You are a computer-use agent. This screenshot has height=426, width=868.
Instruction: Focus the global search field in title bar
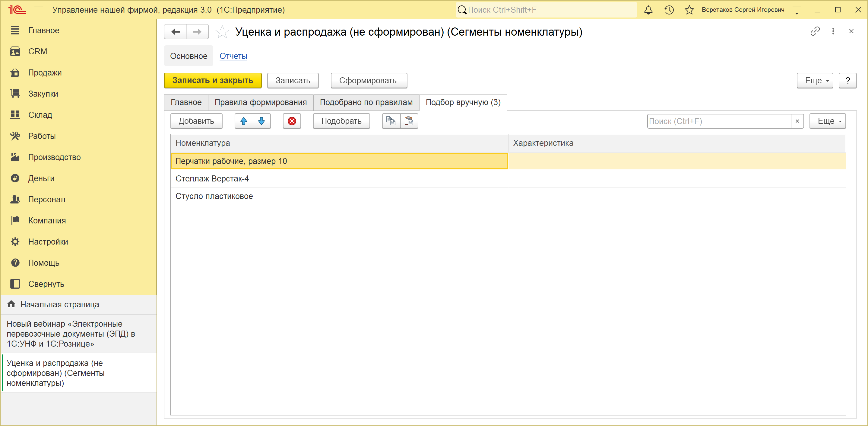pos(546,10)
